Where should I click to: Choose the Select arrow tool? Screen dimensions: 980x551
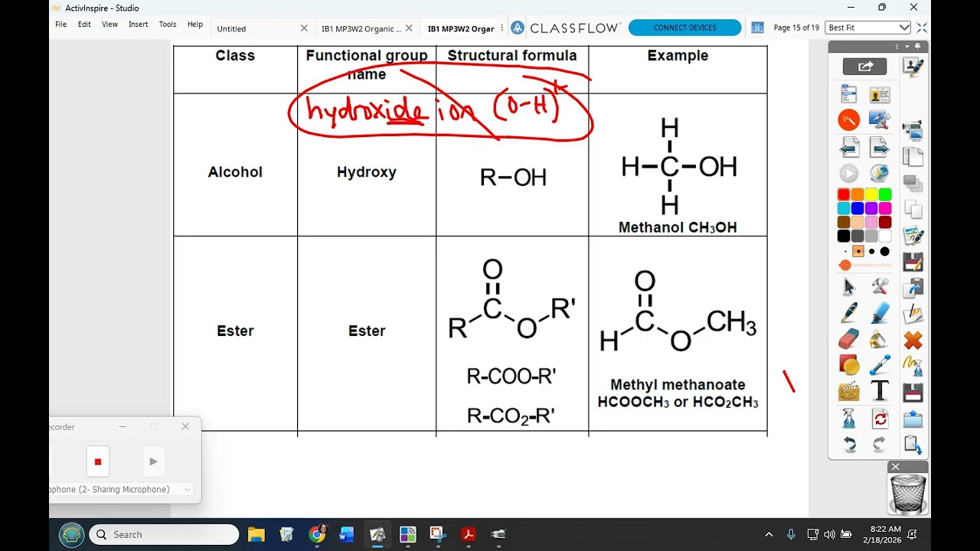coord(849,287)
